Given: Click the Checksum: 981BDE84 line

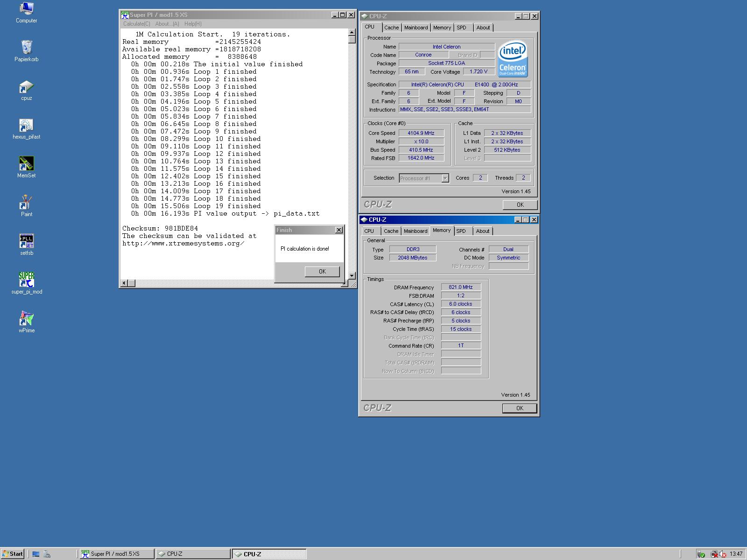Looking at the screenshot, I should pos(160,229).
